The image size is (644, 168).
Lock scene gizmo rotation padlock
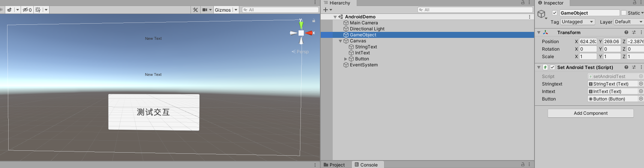[314, 21]
